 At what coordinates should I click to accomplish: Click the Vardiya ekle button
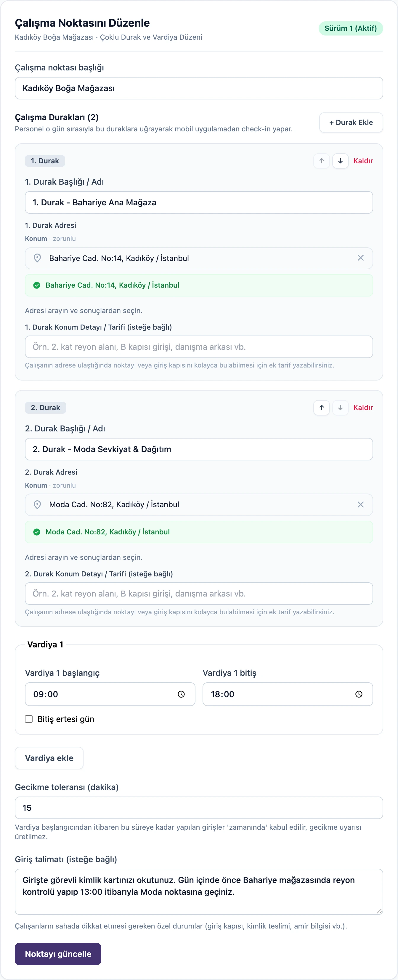pyautogui.click(x=49, y=758)
